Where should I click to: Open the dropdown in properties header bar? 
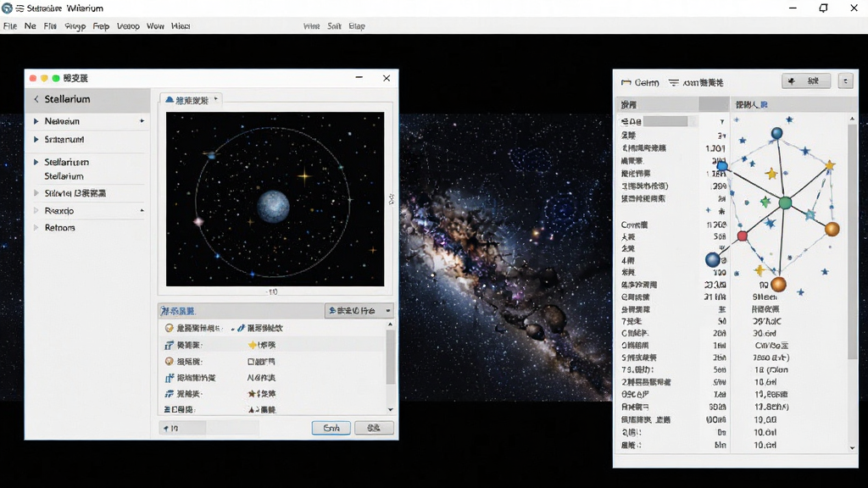[388, 311]
